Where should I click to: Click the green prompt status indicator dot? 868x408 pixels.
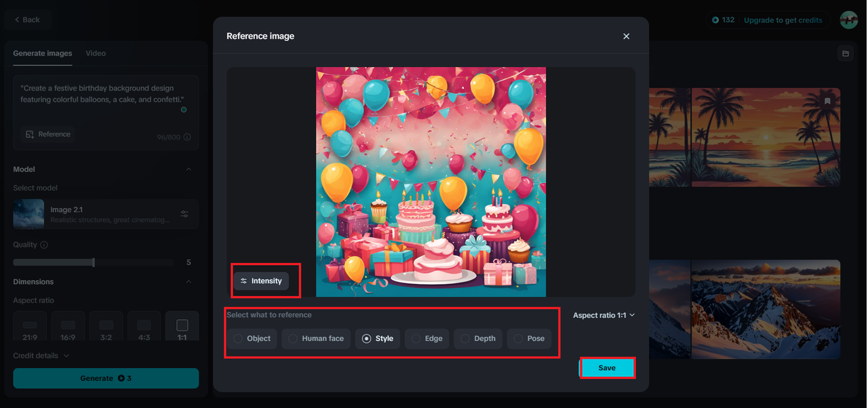(x=183, y=110)
